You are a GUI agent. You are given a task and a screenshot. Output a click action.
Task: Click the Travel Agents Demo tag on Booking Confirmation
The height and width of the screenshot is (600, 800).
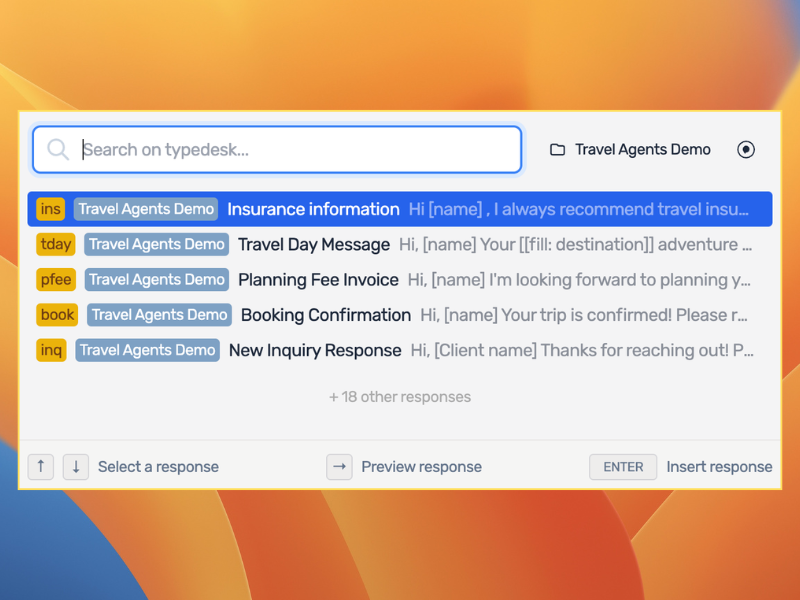tap(159, 315)
